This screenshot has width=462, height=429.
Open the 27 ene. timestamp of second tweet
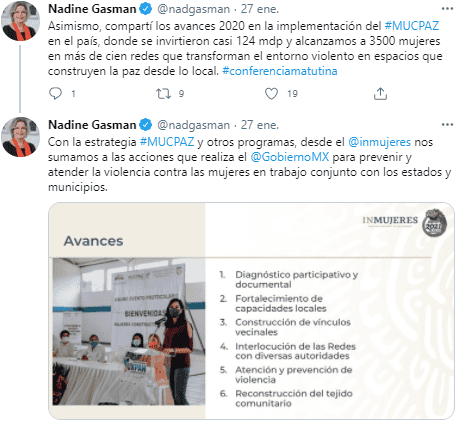coord(260,125)
